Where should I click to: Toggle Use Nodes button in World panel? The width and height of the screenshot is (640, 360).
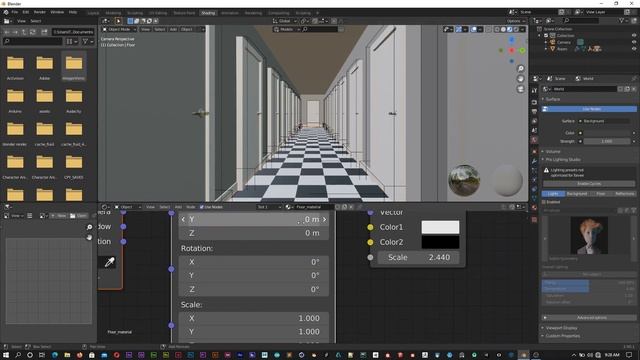(x=589, y=109)
